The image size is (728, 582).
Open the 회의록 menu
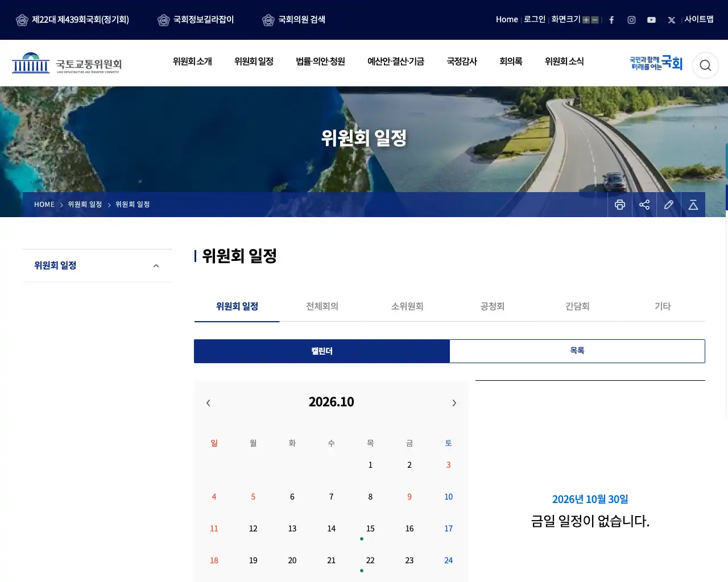511,61
